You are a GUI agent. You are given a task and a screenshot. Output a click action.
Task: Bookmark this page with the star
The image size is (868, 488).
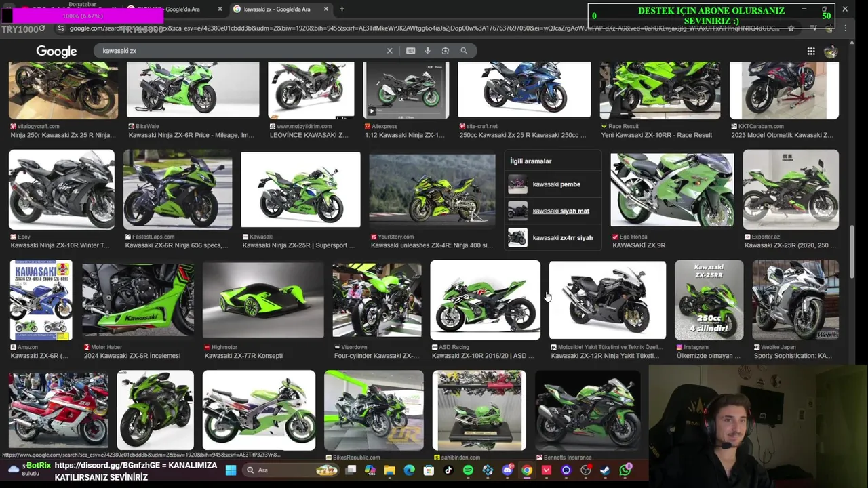click(x=791, y=28)
